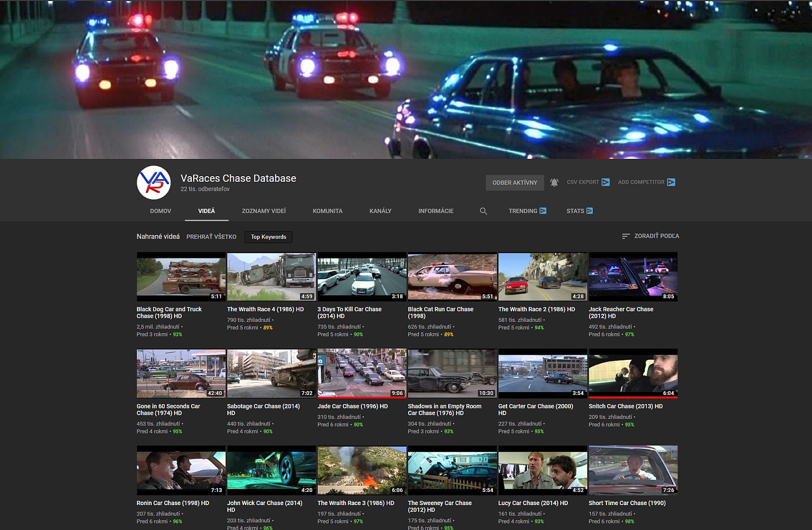Click title 'Lucy Car Chase (2014) HD'
The width and height of the screenshot is (812, 530).
pos(533,503)
